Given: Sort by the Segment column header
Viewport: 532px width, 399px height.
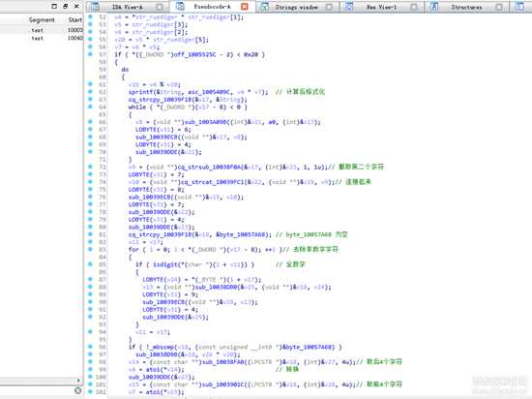Looking at the screenshot, I should 42,20.
